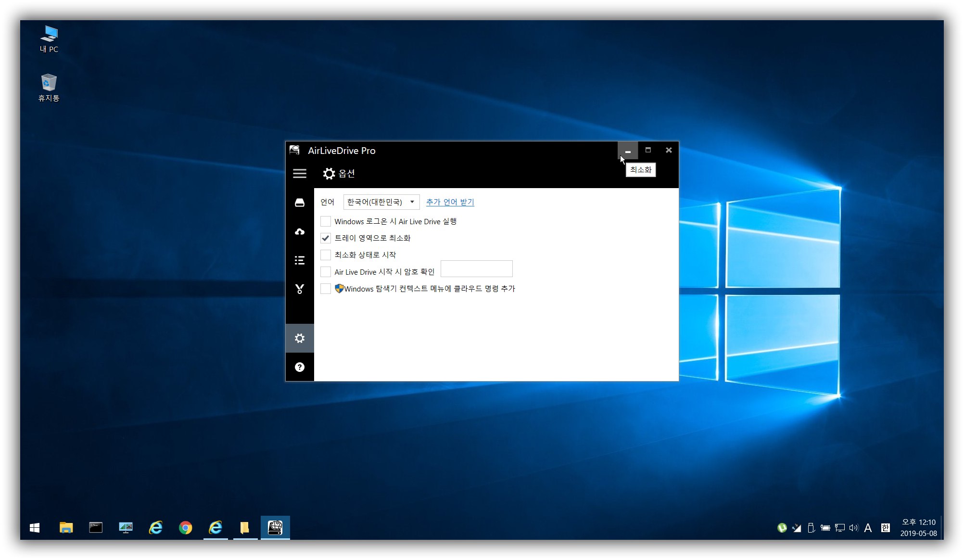Screen dimensions: 964x560
Task: Open the tools scissors icon in sidebar
Action: click(x=300, y=289)
